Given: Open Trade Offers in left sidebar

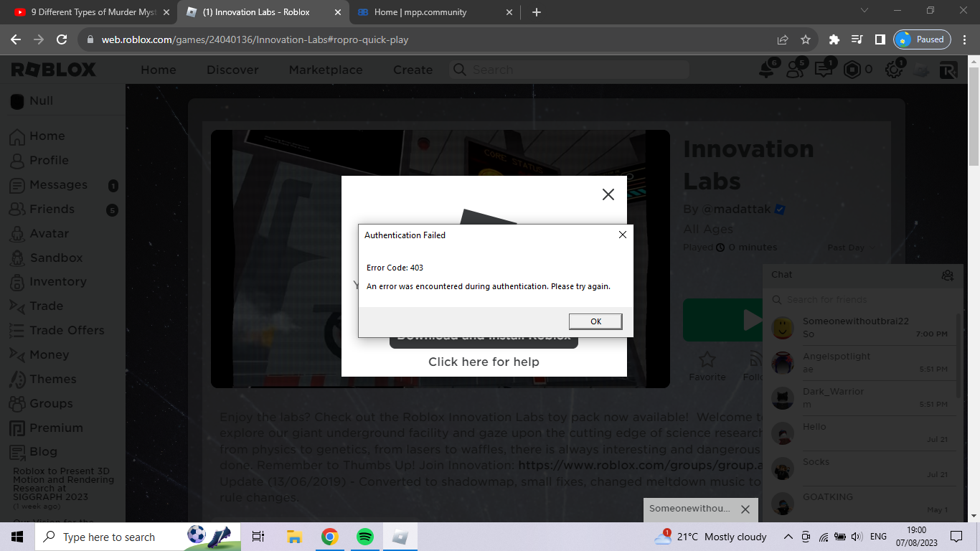Looking at the screenshot, I should pyautogui.click(x=67, y=330).
